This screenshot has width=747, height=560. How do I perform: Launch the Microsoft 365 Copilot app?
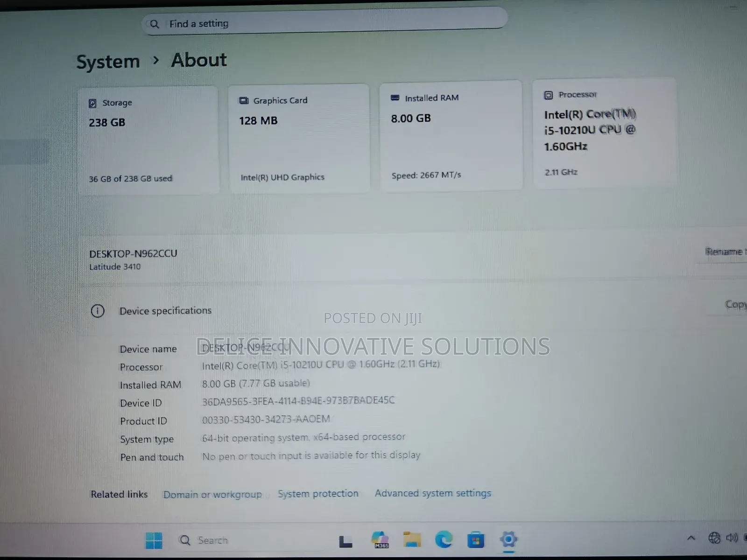(x=381, y=540)
